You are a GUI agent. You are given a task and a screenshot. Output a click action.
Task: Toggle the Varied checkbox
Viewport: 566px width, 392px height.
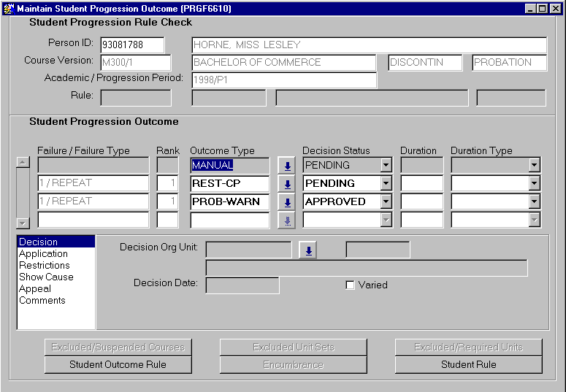[x=350, y=285]
